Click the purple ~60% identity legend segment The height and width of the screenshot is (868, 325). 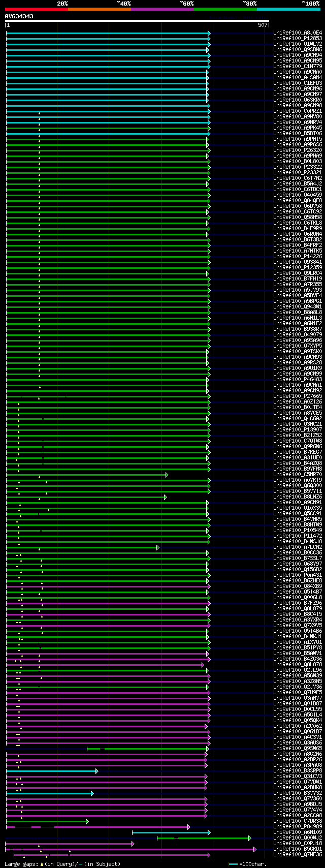pos(162,9)
